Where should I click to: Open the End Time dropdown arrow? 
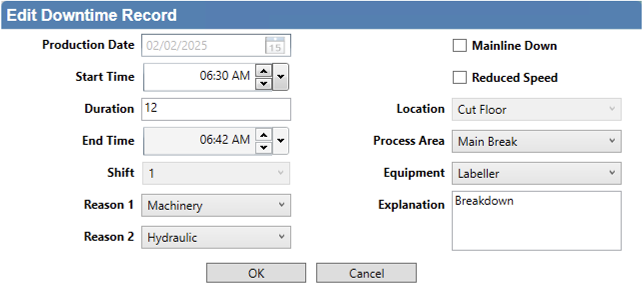pyautogui.click(x=280, y=141)
